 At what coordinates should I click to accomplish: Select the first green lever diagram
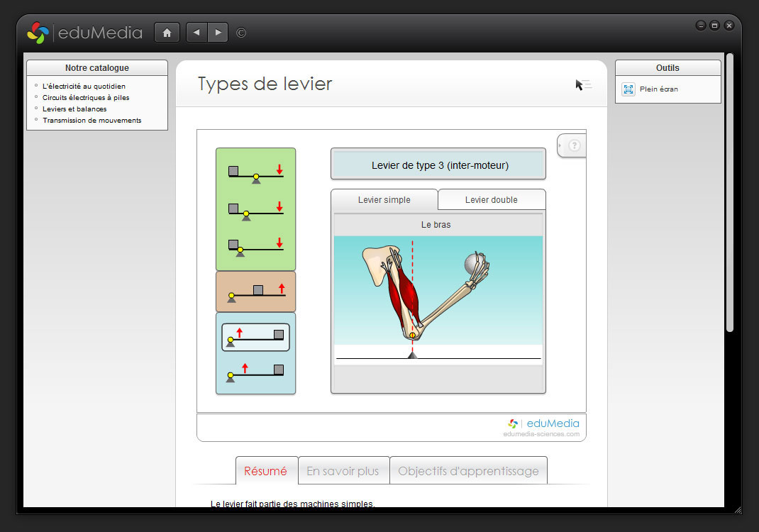(255, 174)
